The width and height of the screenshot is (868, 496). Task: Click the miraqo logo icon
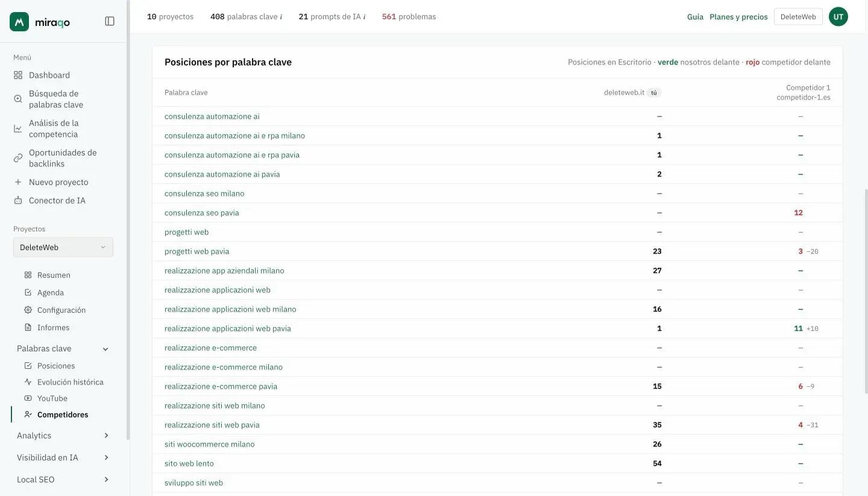coord(19,22)
